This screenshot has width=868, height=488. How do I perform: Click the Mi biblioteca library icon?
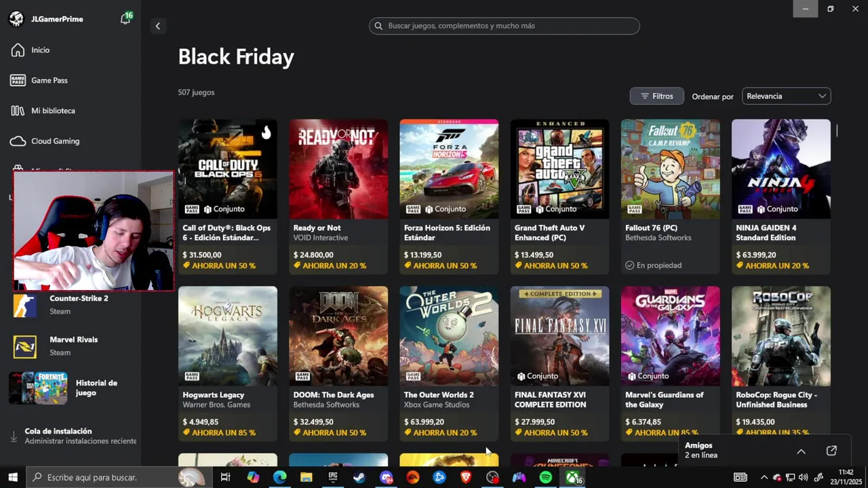(18, 110)
